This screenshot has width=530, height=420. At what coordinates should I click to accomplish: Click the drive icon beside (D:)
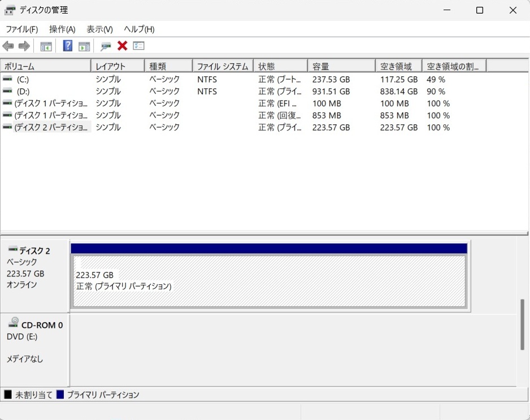[x=7, y=91]
